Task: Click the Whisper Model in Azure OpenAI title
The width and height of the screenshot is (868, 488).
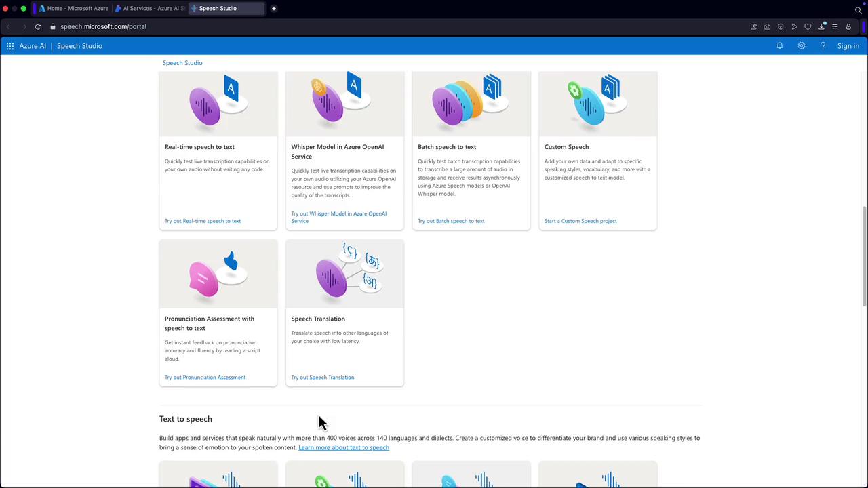Action: (x=338, y=152)
